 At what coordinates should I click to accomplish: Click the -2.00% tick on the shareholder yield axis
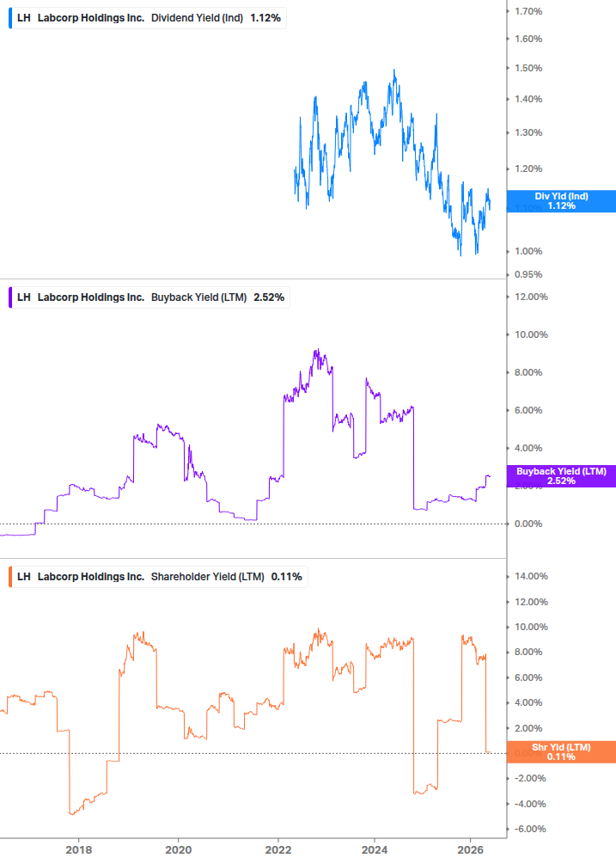[530, 779]
